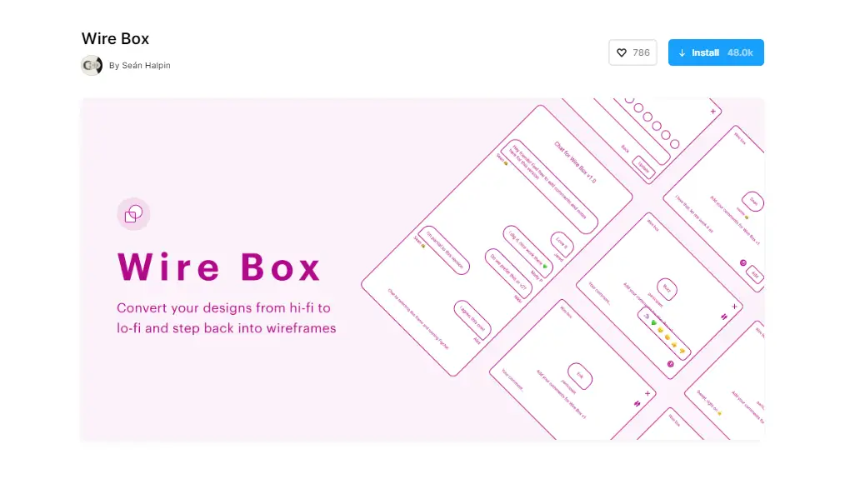This screenshot has width=845, height=504.
Task: Click the 786 likes count
Action: coord(641,52)
